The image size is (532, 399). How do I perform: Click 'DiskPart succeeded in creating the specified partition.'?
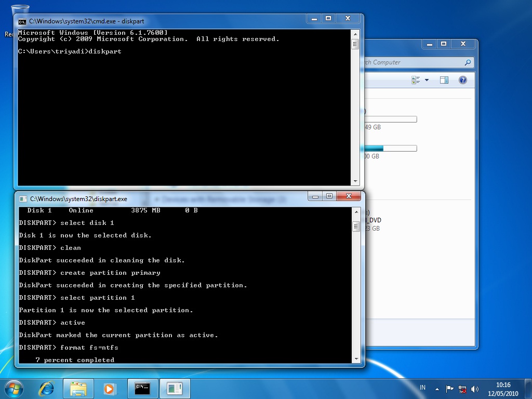pyautogui.click(x=133, y=285)
